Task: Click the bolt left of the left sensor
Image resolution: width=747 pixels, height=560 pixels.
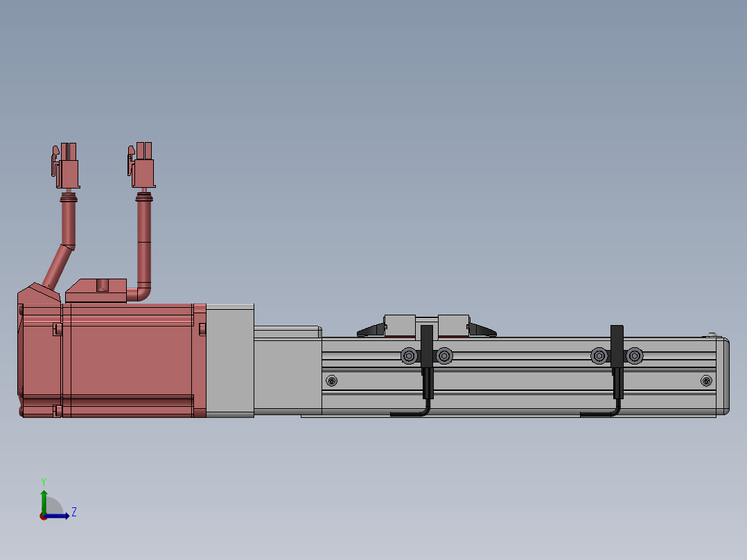Action: click(x=410, y=356)
